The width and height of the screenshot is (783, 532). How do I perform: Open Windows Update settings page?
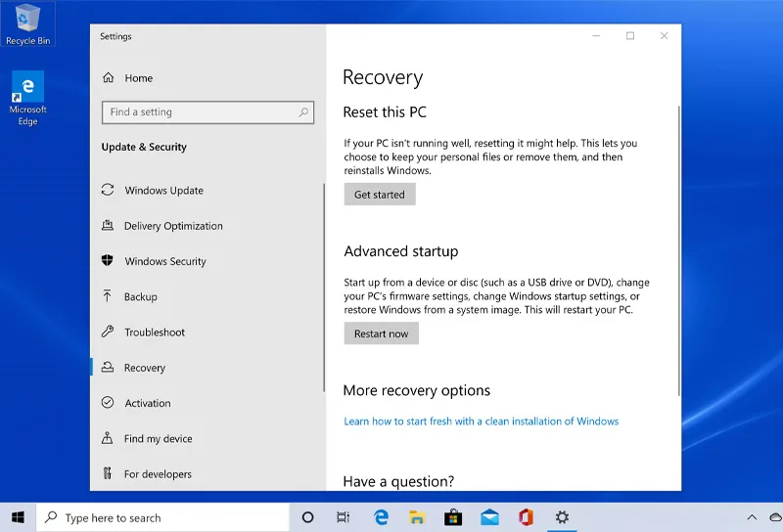click(163, 191)
